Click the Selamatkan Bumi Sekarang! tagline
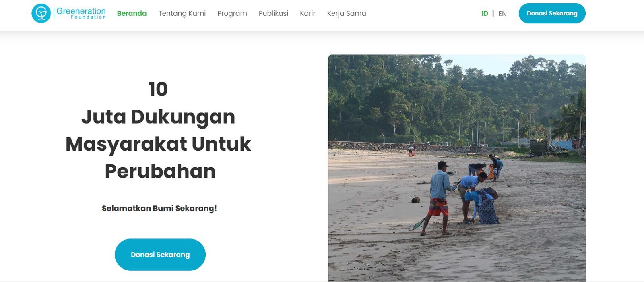 159,208
